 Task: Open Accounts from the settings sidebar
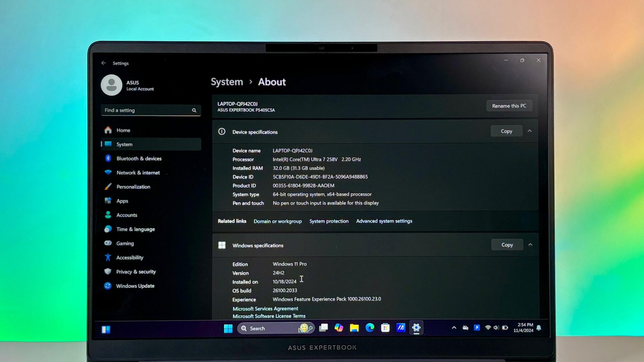point(127,215)
